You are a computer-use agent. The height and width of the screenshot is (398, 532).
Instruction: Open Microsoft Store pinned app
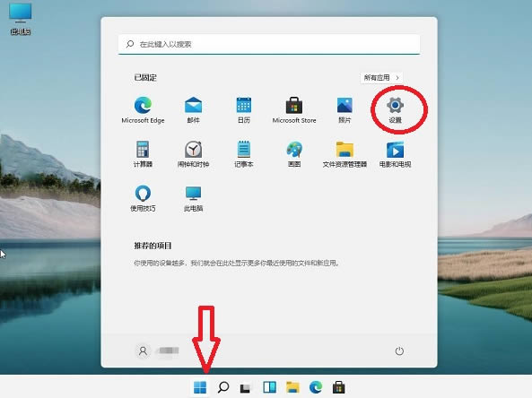tap(294, 110)
